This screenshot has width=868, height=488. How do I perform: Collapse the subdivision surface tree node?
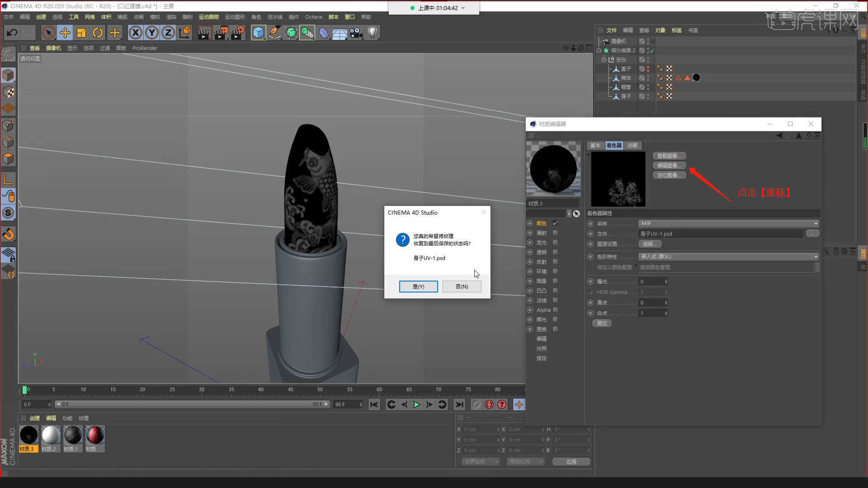point(599,51)
